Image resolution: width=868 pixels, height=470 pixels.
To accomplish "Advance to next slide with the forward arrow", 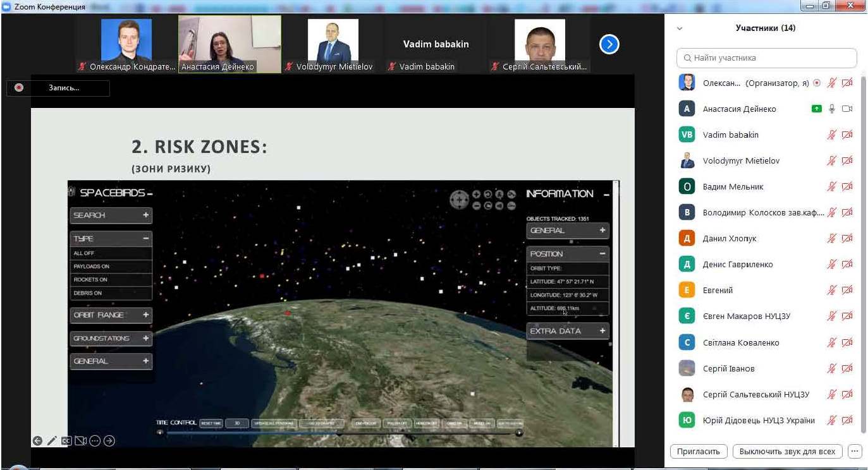I will (109, 441).
